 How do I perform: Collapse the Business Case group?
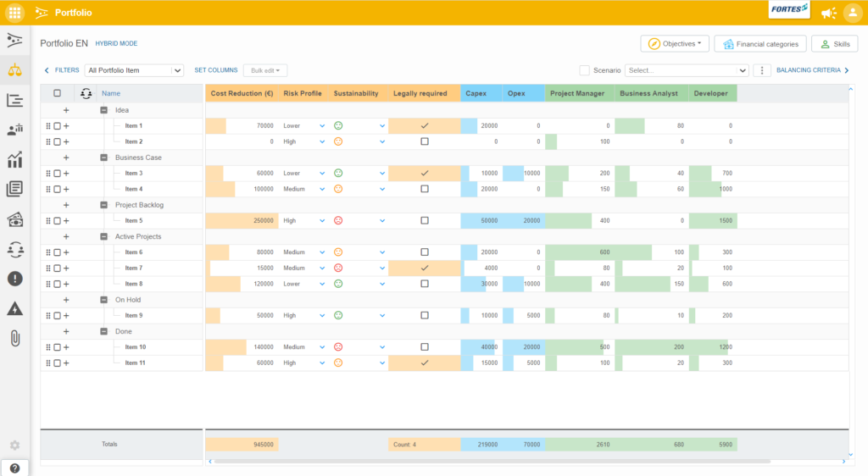click(x=103, y=158)
